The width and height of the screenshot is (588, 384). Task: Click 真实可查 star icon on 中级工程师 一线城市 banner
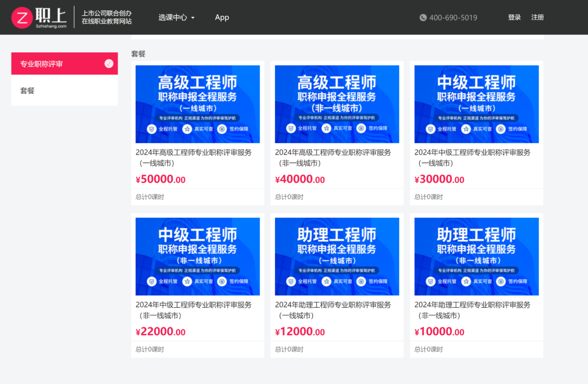[x=466, y=129]
